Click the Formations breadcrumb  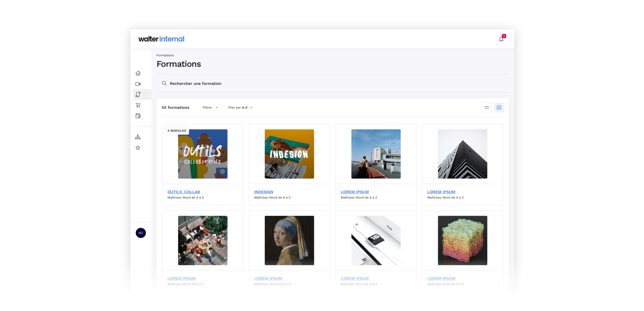(165, 55)
